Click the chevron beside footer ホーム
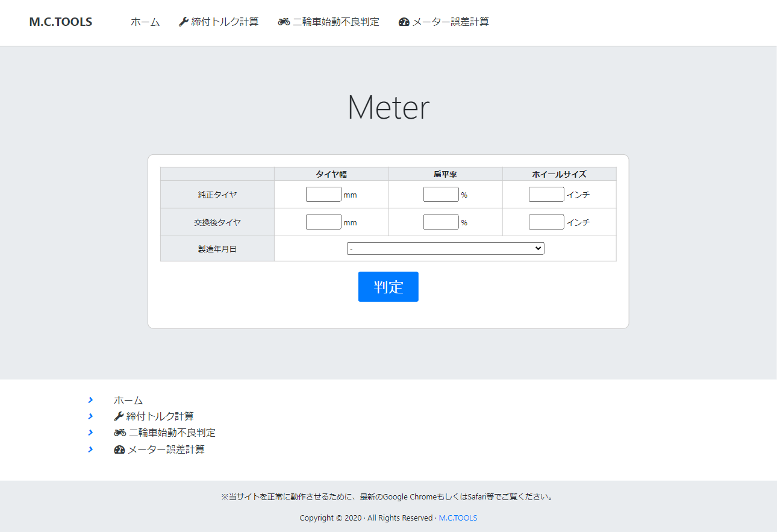The width and height of the screenshot is (777, 532). 90,400
